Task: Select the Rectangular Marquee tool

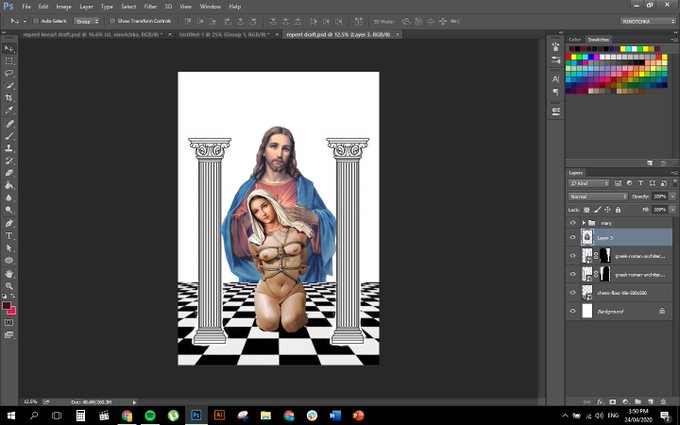Action: tap(9, 61)
